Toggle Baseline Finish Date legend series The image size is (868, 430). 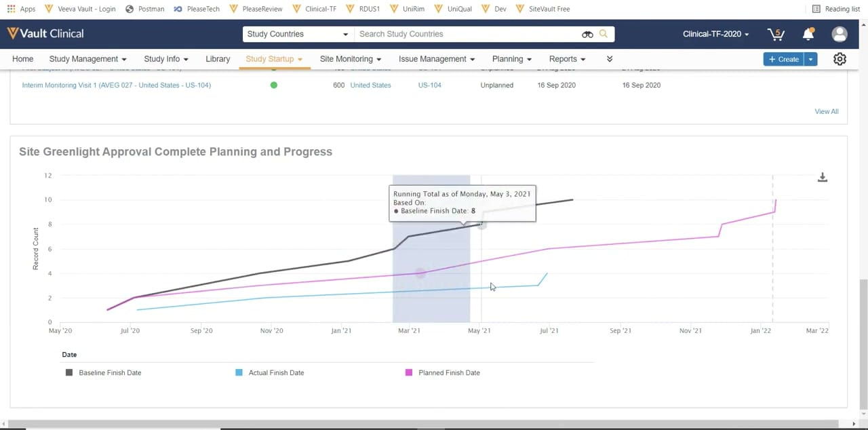103,373
